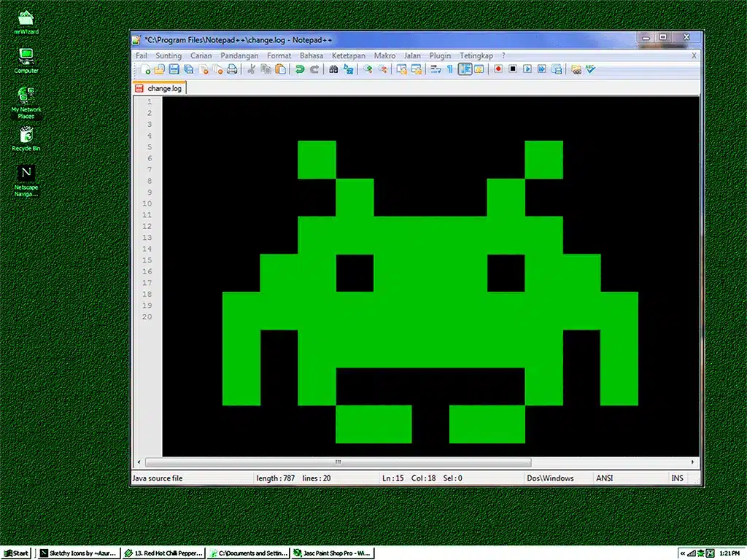
Task: Click the synchronize vertical scrolling icon
Action: point(402,69)
